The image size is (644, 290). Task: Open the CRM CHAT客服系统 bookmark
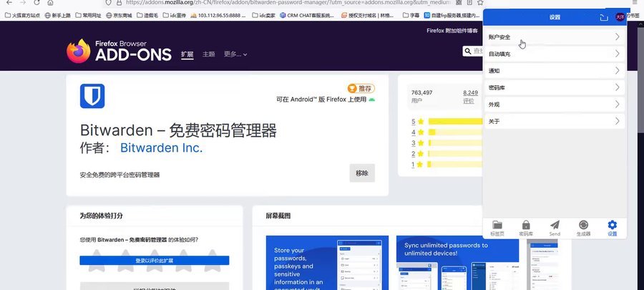pyautogui.click(x=307, y=16)
